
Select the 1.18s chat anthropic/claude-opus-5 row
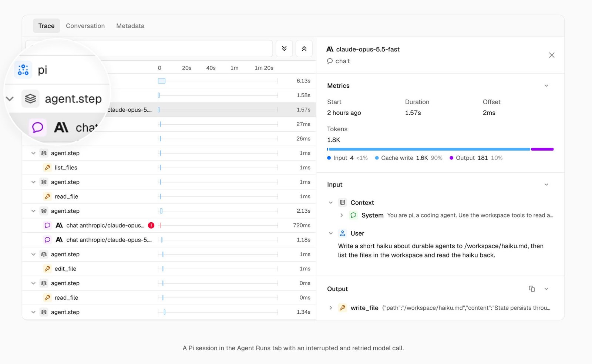click(x=169, y=240)
